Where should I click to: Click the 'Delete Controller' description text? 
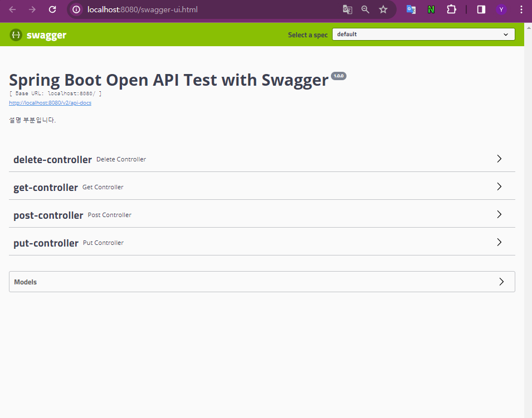(121, 159)
